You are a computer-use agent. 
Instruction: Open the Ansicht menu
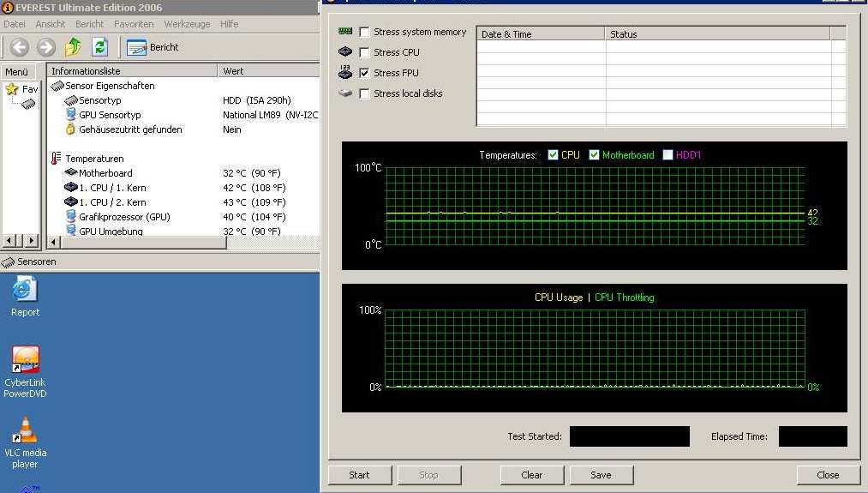[x=51, y=24]
